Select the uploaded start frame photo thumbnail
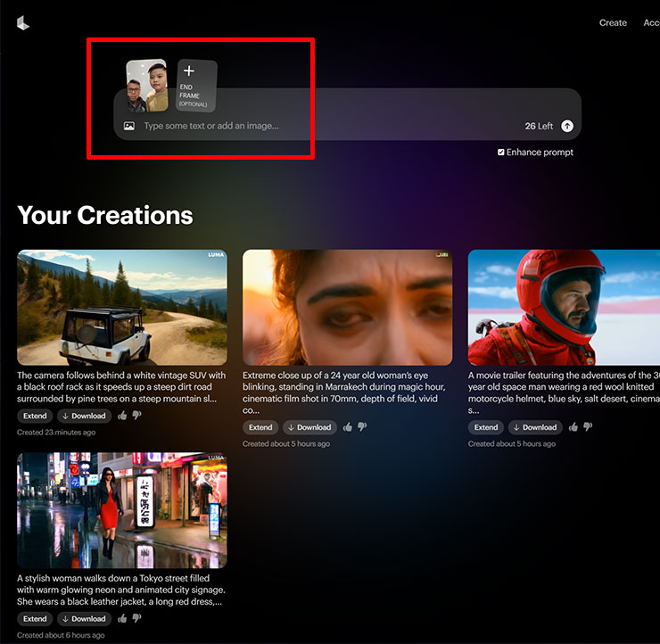660x644 pixels. pos(146,86)
